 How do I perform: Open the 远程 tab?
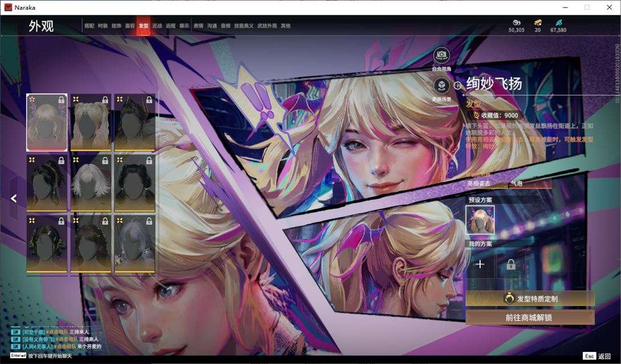pos(171,26)
